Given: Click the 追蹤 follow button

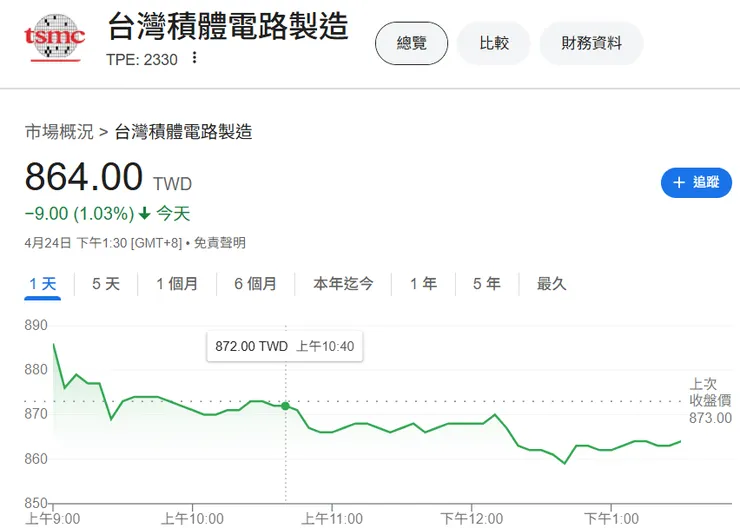Looking at the screenshot, I should pyautogui.click(x=696, y=183).
